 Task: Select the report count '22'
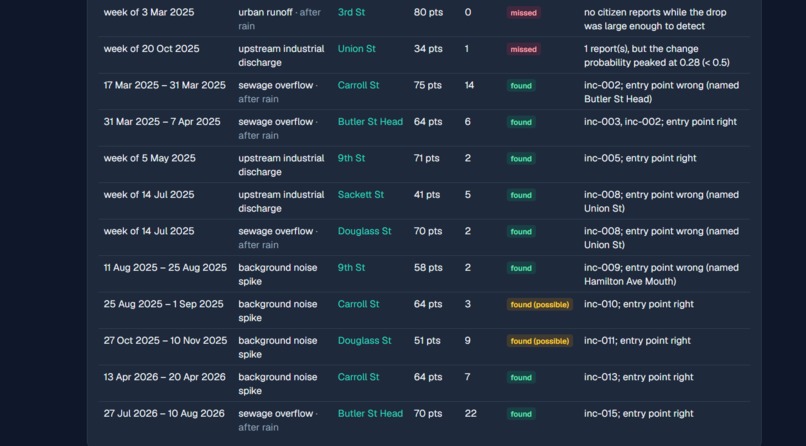click(470, 414)
